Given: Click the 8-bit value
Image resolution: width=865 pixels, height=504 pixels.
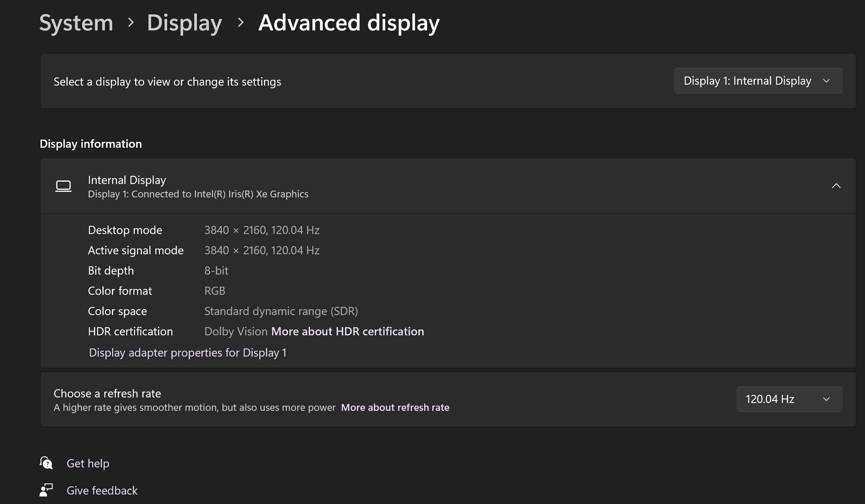Looking at the screenshot, I should coord(216,271).
